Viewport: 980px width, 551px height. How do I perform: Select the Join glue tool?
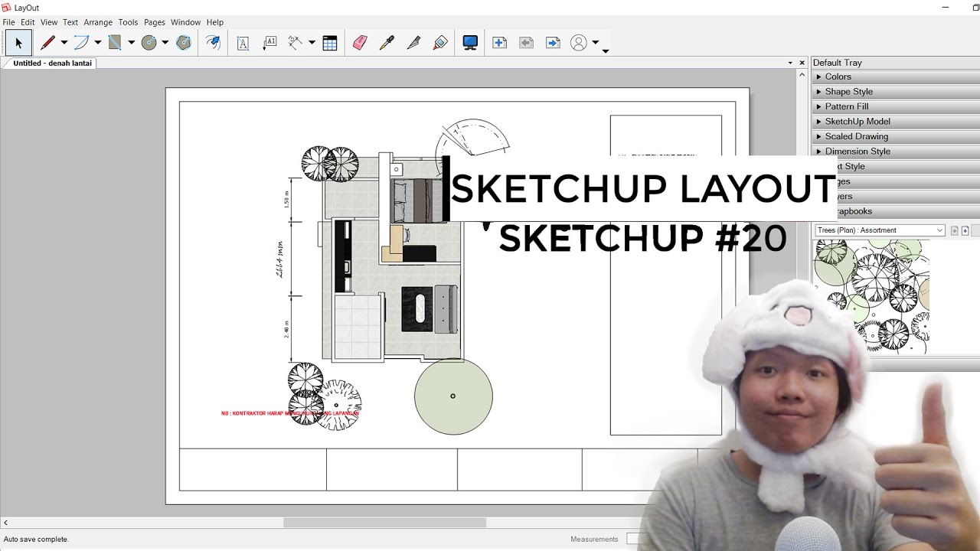click(440, 43)
